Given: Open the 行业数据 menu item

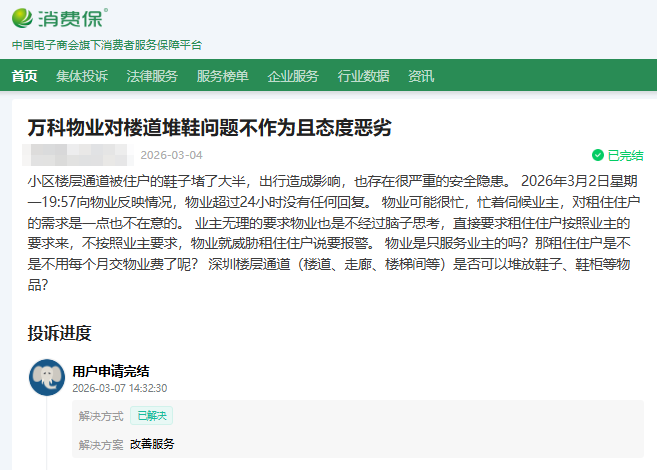Looking at the screenshot, I should pyautogui.click(x=363, y=76).
